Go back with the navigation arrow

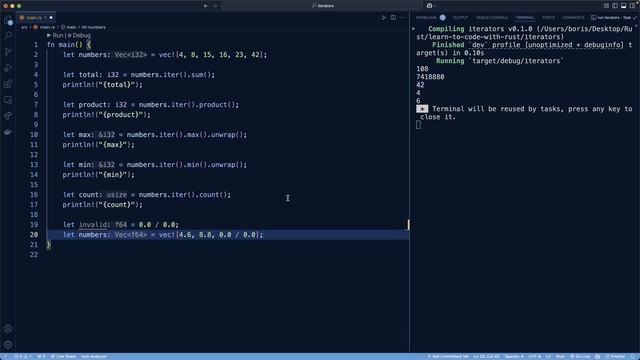(x=206, y=6)
